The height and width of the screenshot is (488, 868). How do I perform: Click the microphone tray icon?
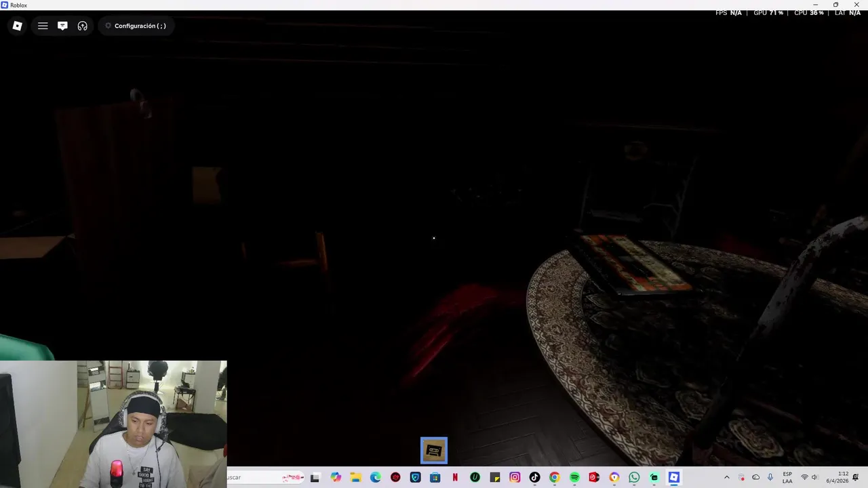click(770, 478)
